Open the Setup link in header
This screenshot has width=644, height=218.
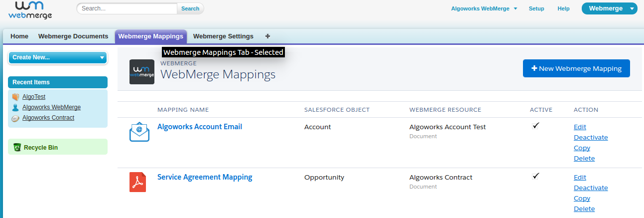pos(536,8)
